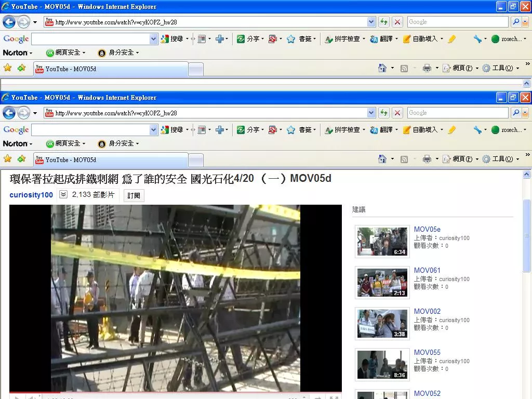Click search magnifier in background IE window
Image resolution: width=532 pixels, height=399 pixels.
click(516, 22)
